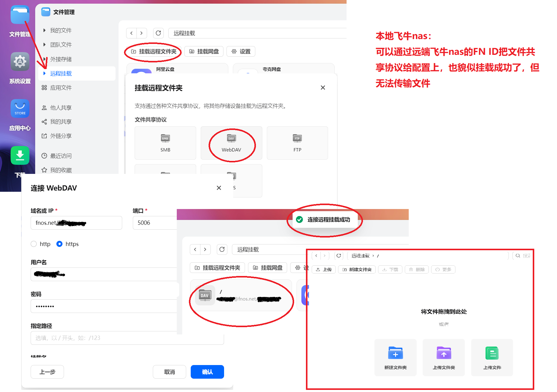The image size is (557, 392).
Task: Expand the 团队文件 tree arrow
Action: [x=44, y=45]
